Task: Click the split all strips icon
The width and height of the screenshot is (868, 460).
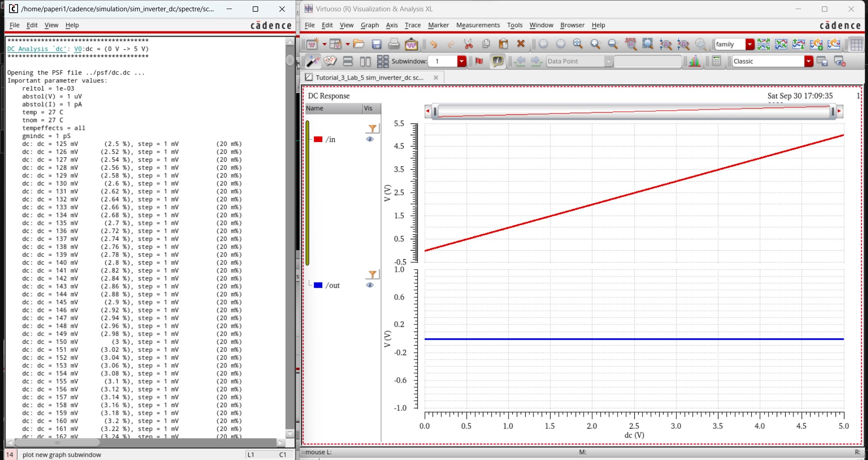Action: click(764, 44)
